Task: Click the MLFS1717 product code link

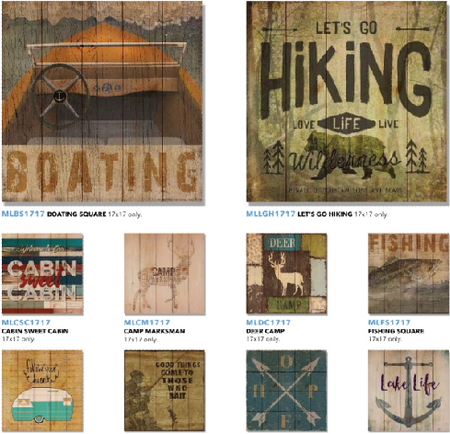Action: (389, 322)
